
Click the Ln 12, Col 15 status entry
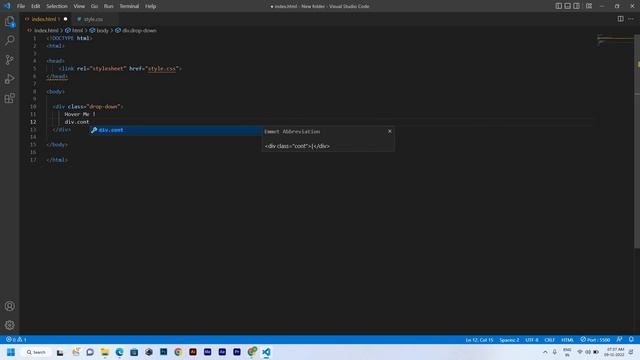479,340
